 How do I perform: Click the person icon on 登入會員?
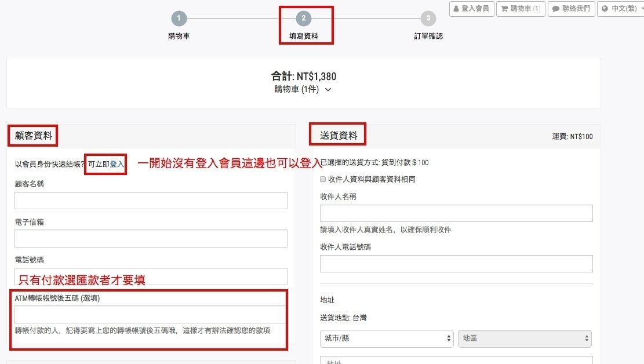pos(458,9)
